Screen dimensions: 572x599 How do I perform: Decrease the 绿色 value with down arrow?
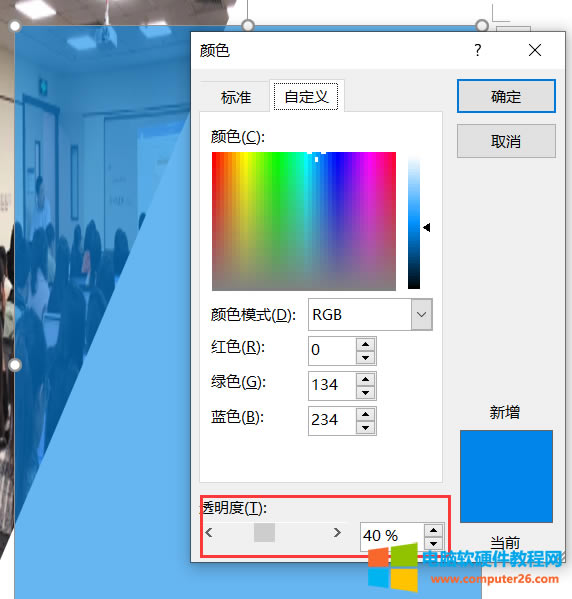366,393
